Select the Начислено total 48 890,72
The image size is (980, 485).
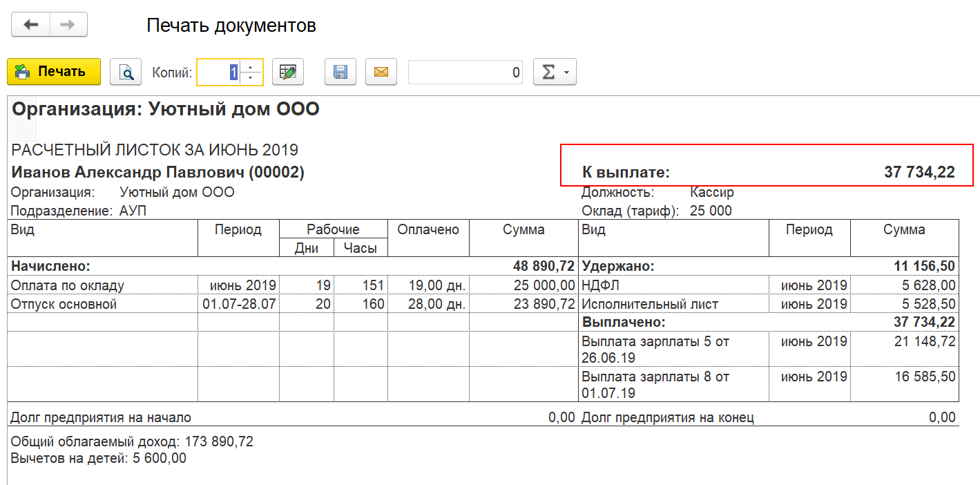pos(544,266)
